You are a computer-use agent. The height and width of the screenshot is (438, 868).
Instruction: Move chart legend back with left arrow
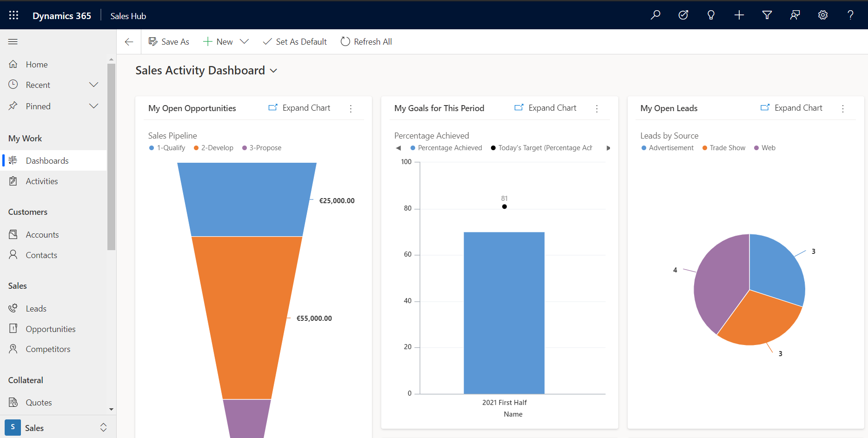pyautogui.click(x=398, y=148)
